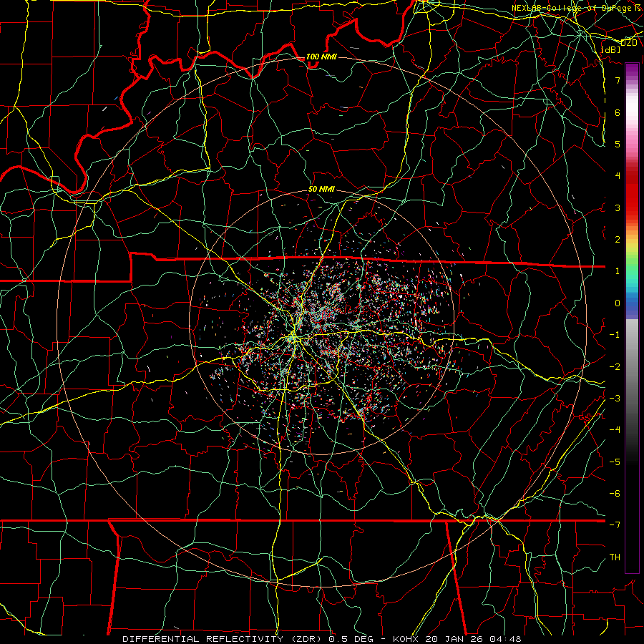Click the "KOHX" radar site identifier
The width and height of the screenshot is (644, 644).
pyautogui.click(x=406, y=639)
